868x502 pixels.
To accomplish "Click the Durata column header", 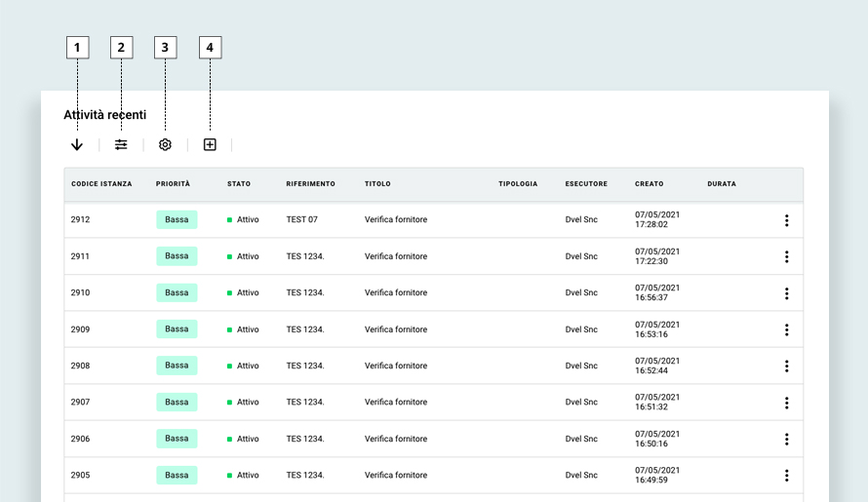I will 722,184.
